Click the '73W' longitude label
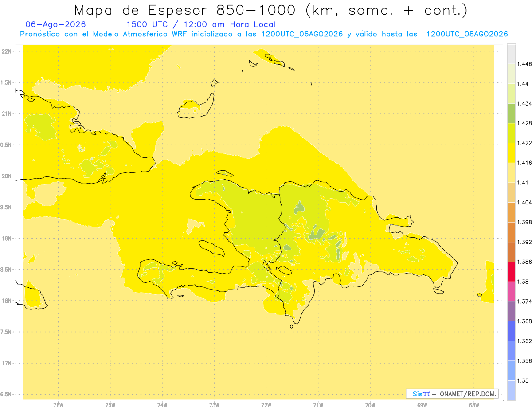Image resolution: width=532 pixels, height=411 pixels. [214, 405]
